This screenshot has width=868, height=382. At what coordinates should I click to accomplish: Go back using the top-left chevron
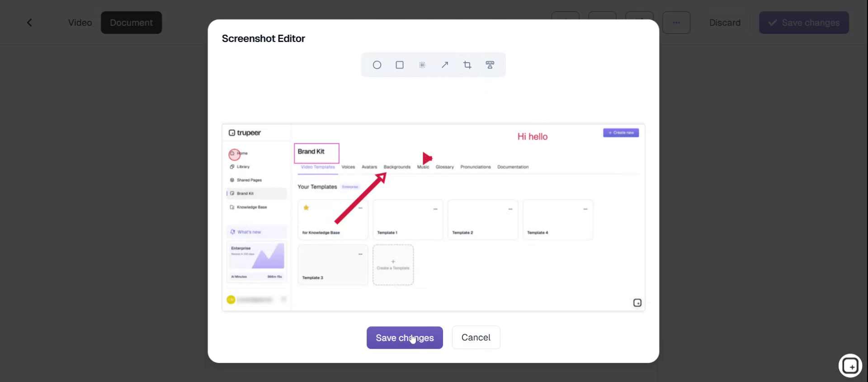(x=29, y=23)
